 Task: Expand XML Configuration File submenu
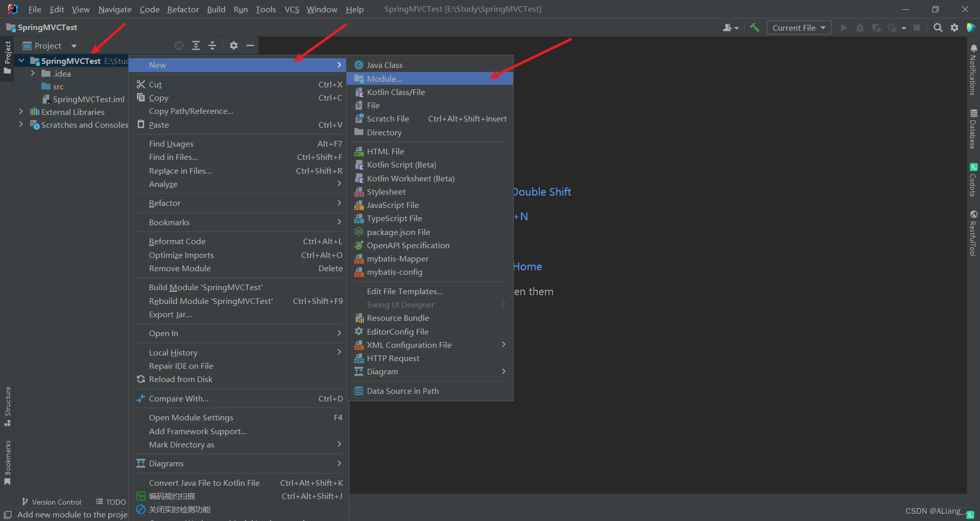(x=430, y=345)
